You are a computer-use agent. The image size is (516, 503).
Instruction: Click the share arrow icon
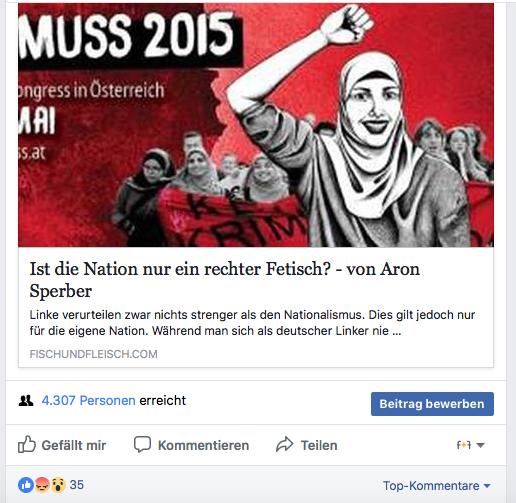point(285,444)
